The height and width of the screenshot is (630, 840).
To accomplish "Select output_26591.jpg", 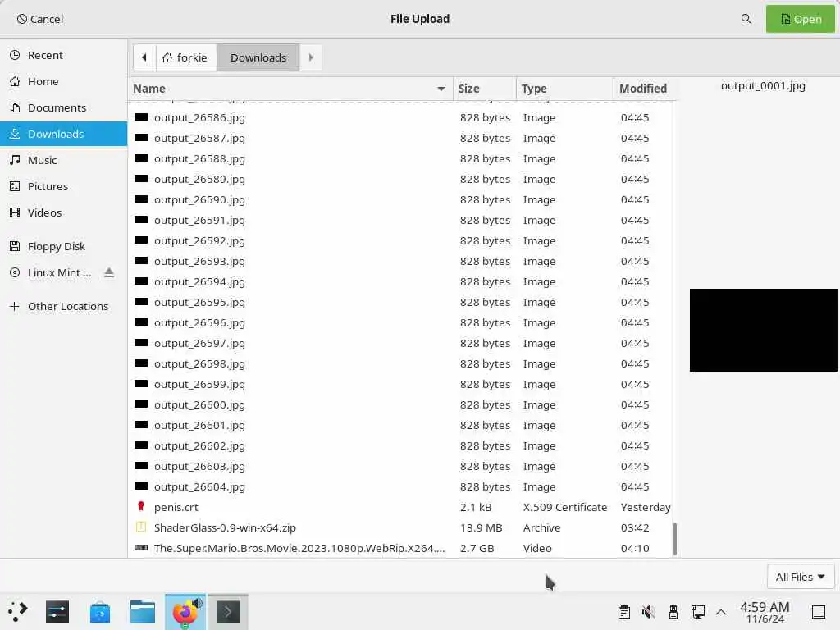I will (399, 220).
